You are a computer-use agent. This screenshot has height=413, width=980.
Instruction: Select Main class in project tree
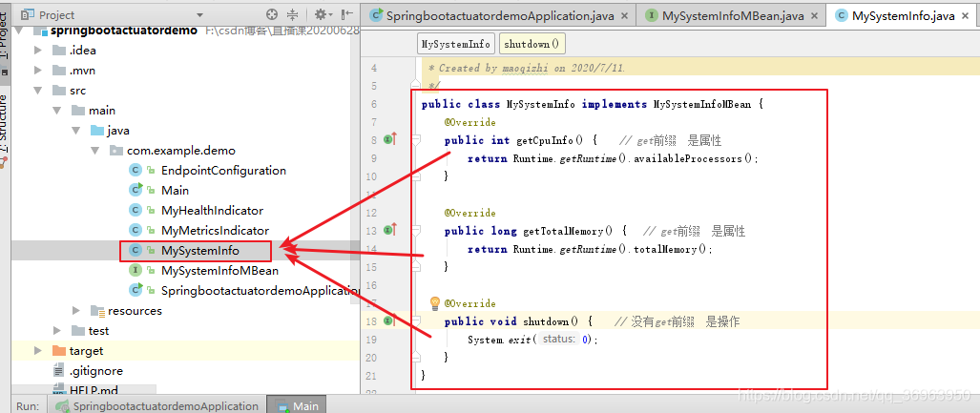[x=175, y=191]
